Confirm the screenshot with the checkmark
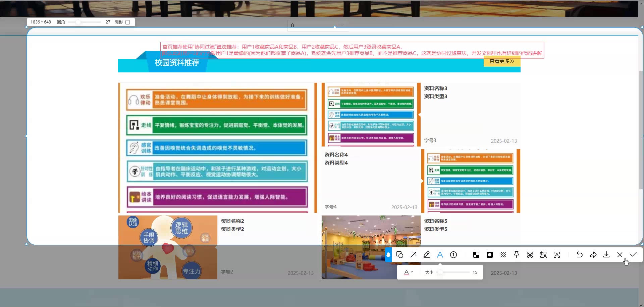 633,255
